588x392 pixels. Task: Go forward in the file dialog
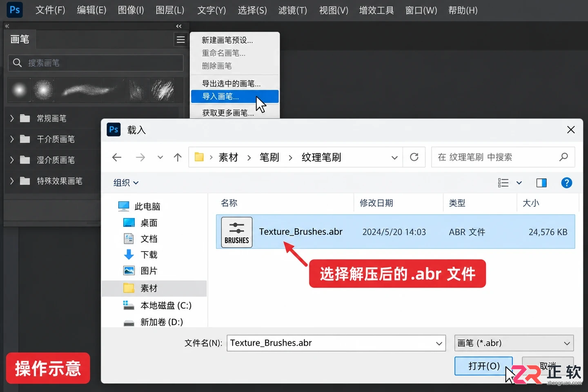click(140, 157)
